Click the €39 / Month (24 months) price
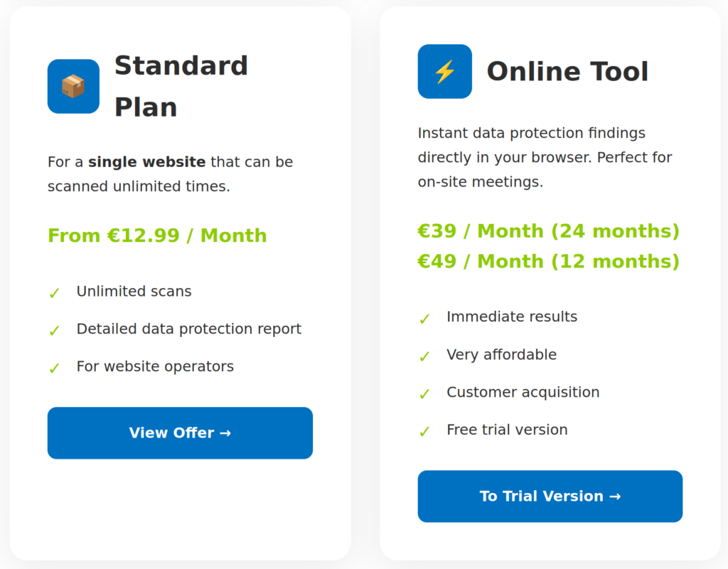Image resolution: width=728 pixels, height=569 pixels. [548, 231]
